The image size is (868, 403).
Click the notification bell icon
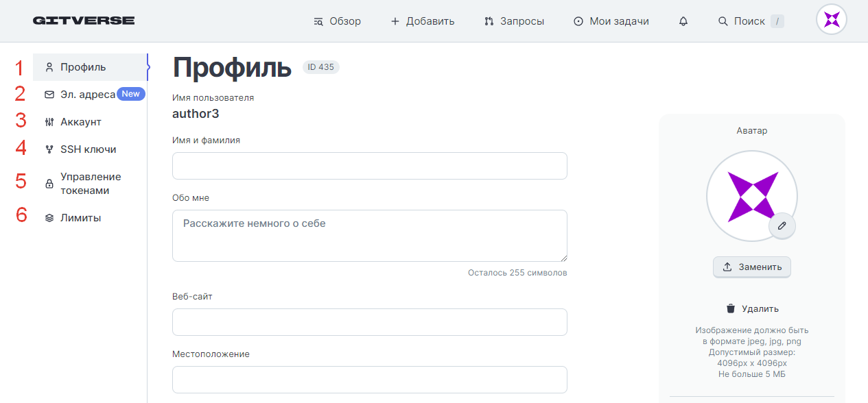(683, 21)
